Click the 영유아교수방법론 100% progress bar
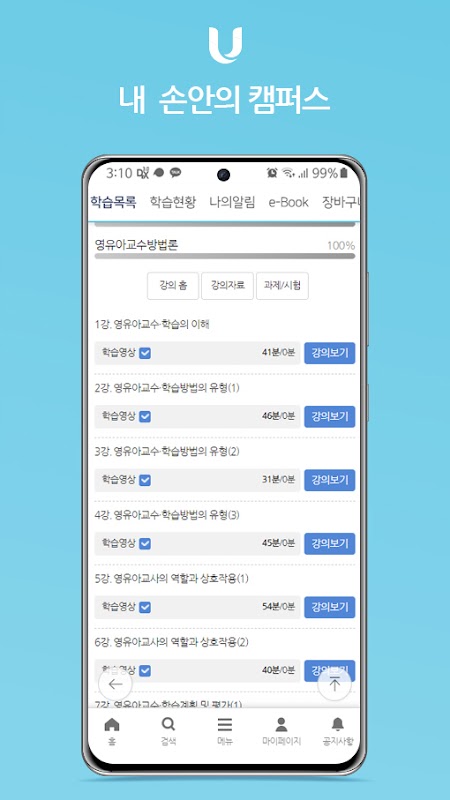This screenshot has width=450, height=800. pyautogui.click(x=225, y=256)
